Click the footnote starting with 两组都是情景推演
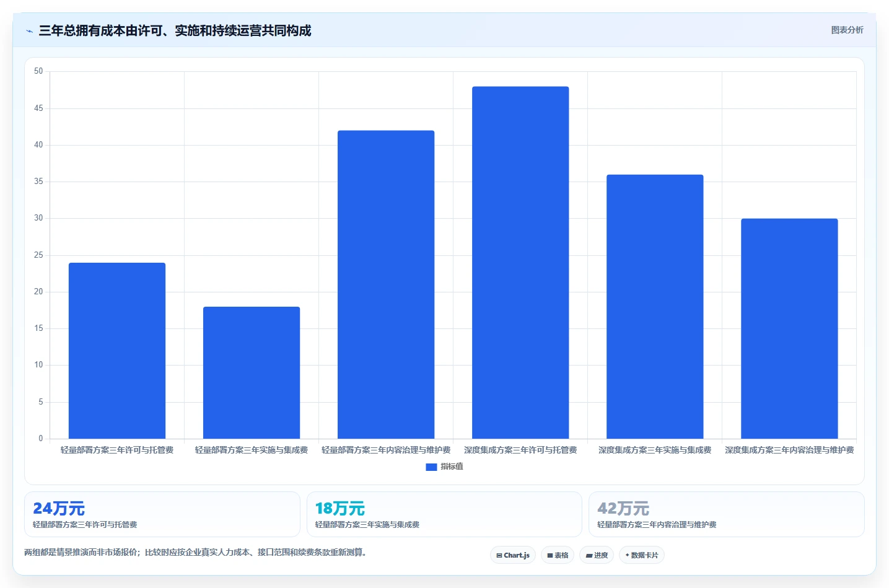 pos(196,553)
